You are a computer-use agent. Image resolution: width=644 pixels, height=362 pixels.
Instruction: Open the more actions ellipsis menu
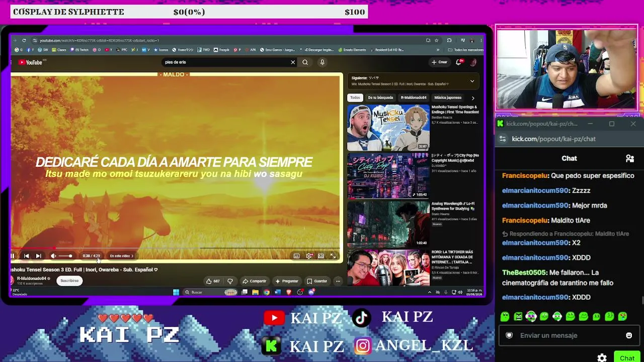click(x=338, y=281)
